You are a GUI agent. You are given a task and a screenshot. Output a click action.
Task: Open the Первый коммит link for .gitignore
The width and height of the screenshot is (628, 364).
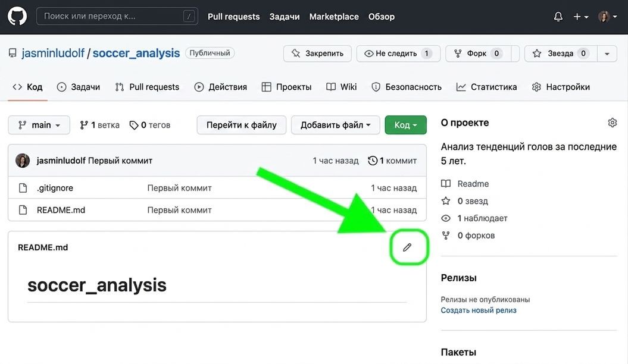179,188
